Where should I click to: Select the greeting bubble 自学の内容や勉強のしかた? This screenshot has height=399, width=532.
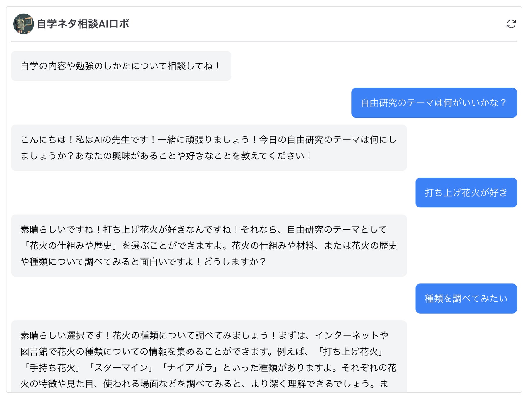[121, 66]
